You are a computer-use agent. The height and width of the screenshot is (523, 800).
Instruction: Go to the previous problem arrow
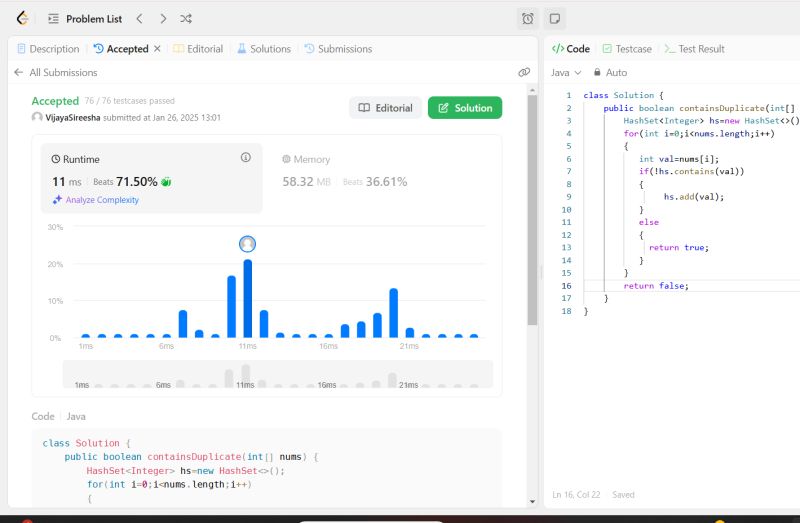(x=139, y=18)
